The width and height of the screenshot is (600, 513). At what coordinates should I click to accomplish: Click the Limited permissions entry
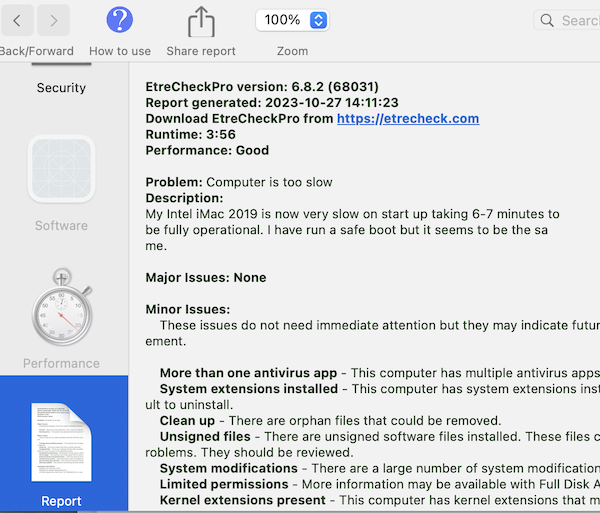point(224,484)
